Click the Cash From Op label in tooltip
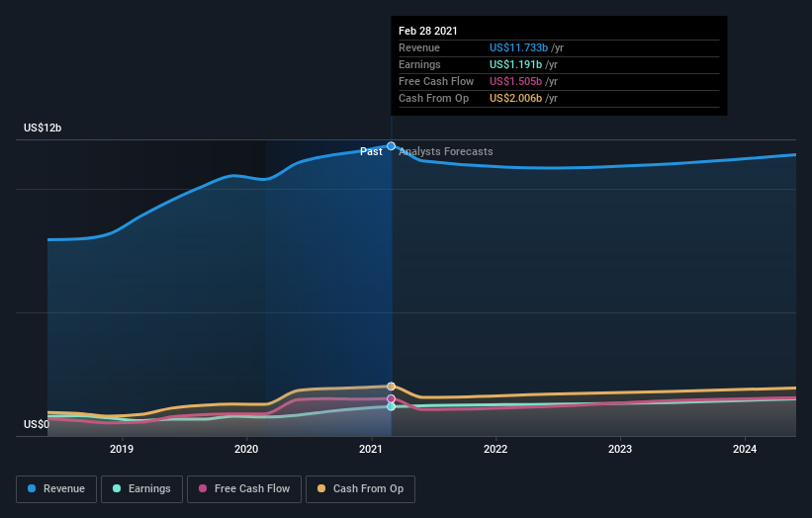The image size is (812, 518). pos(433,98)
